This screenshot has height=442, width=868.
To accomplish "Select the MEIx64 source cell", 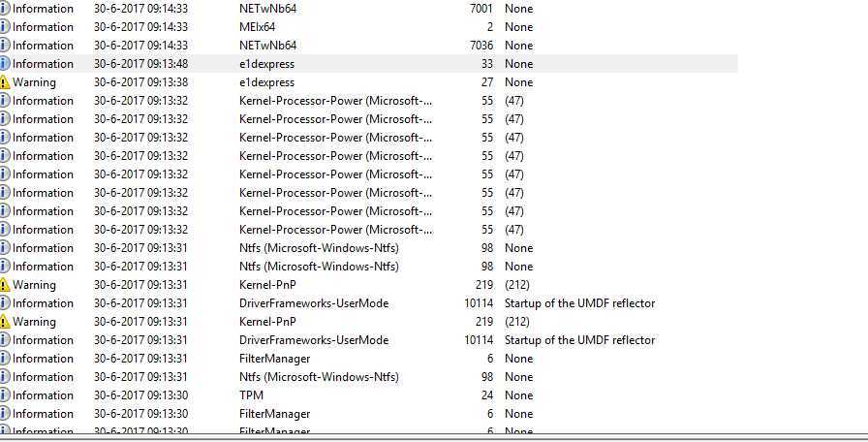I will [x=257, y=27].
